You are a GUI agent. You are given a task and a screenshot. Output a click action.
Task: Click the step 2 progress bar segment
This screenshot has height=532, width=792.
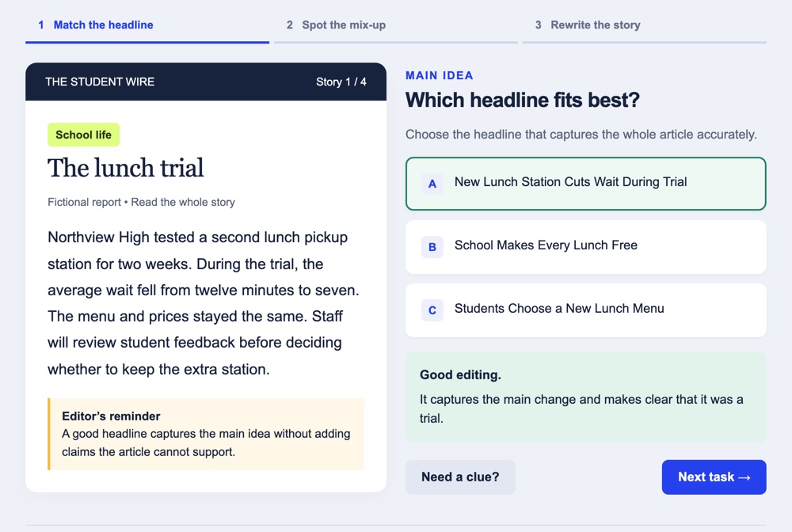point(395,43)
